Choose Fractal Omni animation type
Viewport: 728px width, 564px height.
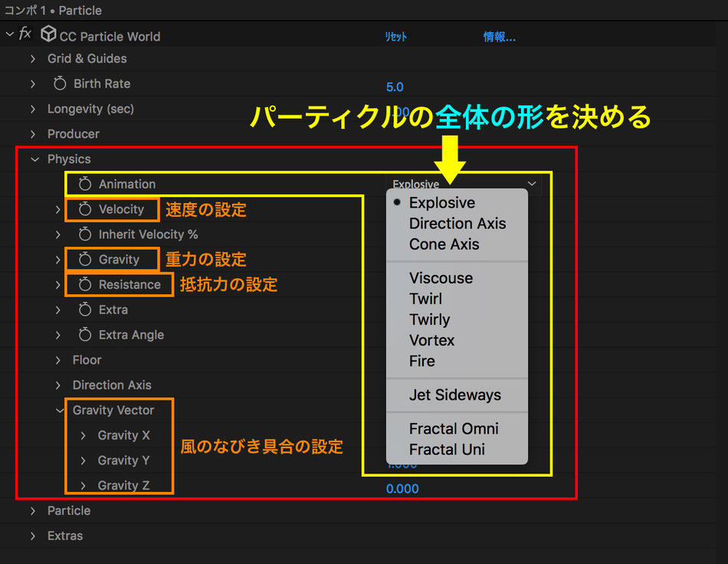[x=457, y=429]
